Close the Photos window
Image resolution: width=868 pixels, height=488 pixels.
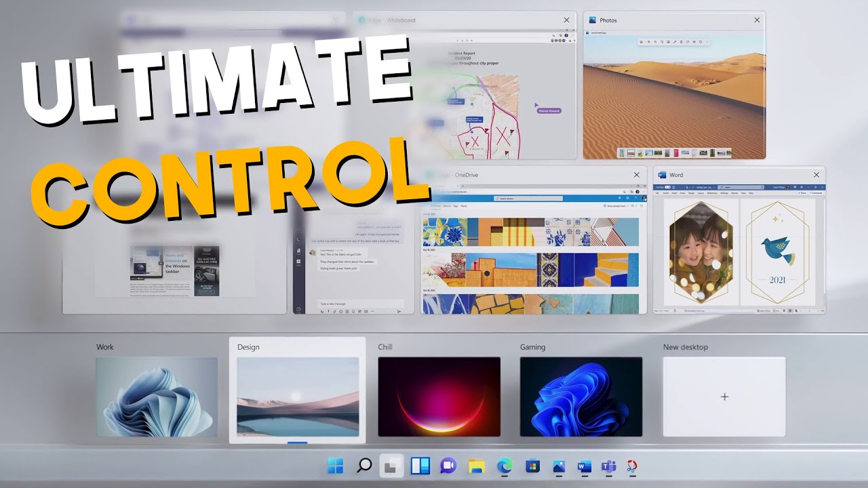(757, 20)
